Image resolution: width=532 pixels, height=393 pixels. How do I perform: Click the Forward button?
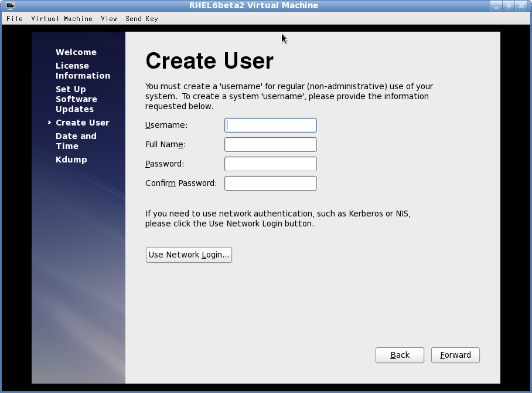tap(455, 355)
